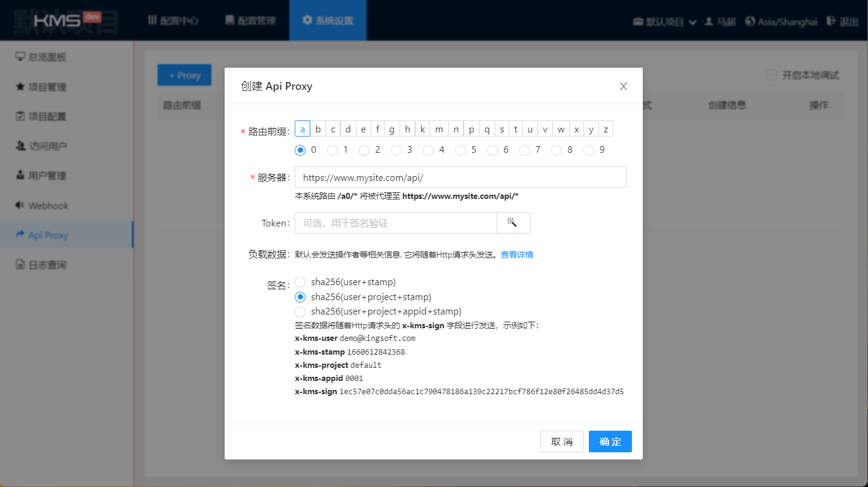Image resolution: width=868 pixels, height=487 pixels.
Task: Click the Token input field
Action: (395, 223)
